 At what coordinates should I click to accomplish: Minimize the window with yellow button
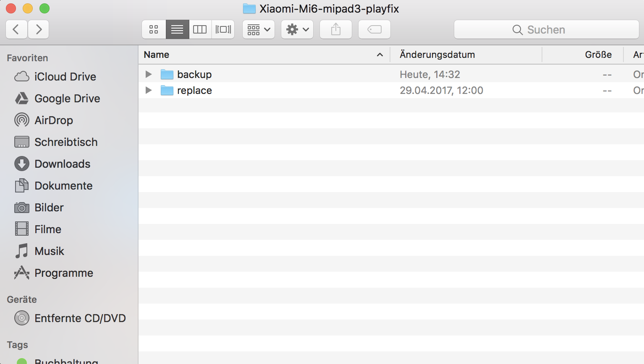[x=28, y=8]
